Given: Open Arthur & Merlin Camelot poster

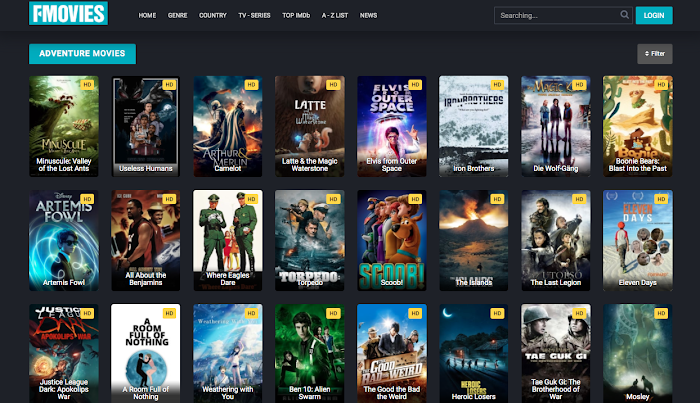Looking at the screenshot, I should point(228,126).
